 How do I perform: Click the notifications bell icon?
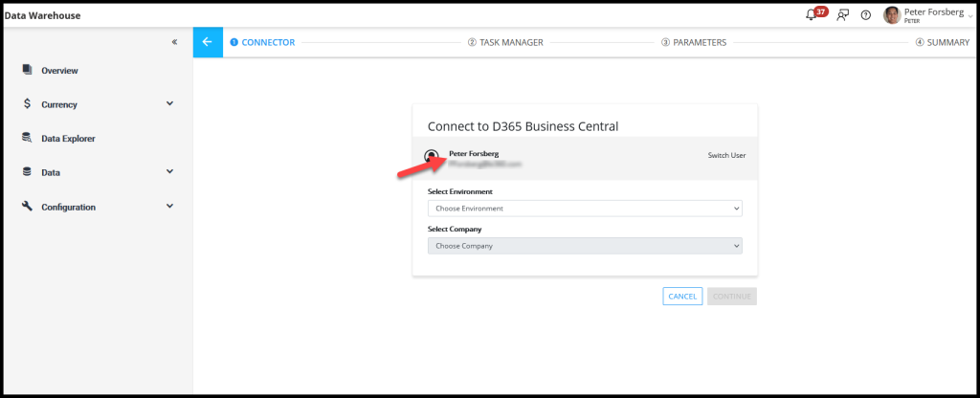tap(812, 14)
